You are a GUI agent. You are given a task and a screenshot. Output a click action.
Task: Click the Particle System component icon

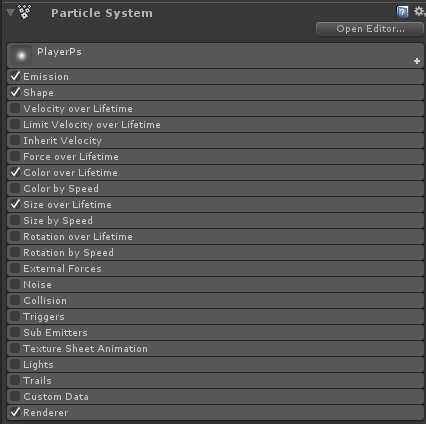[25, 12]
